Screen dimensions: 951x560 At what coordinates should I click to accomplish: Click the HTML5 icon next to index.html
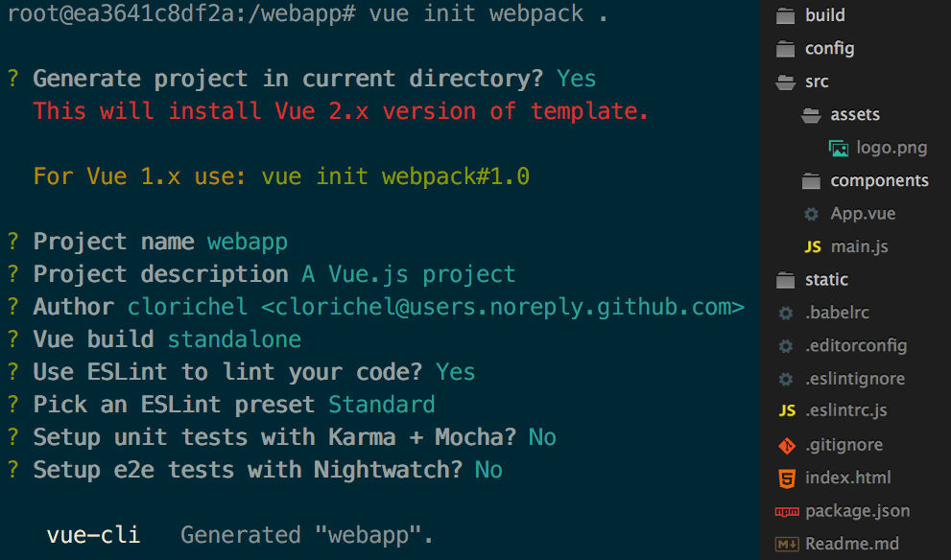[787, 478]
